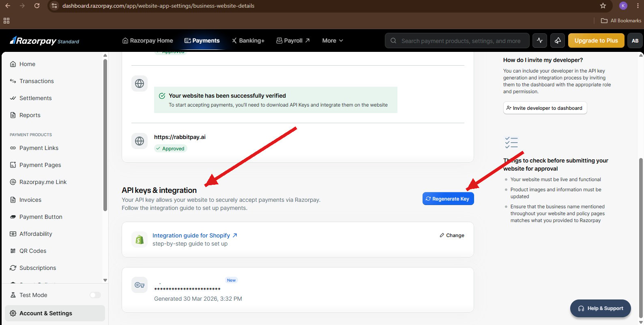This screenshot has height=325, width=644.
Task: Switch to the Banking+ tab
Action: click(248, 41)
